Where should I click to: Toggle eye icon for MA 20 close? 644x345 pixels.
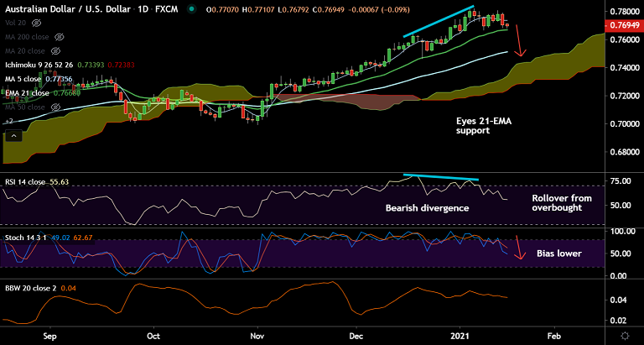point(55,51)
